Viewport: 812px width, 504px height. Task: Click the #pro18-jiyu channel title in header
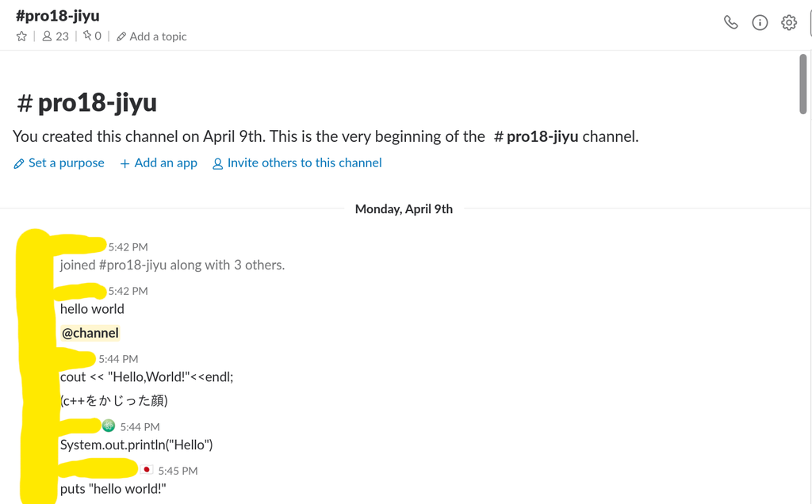57,16
